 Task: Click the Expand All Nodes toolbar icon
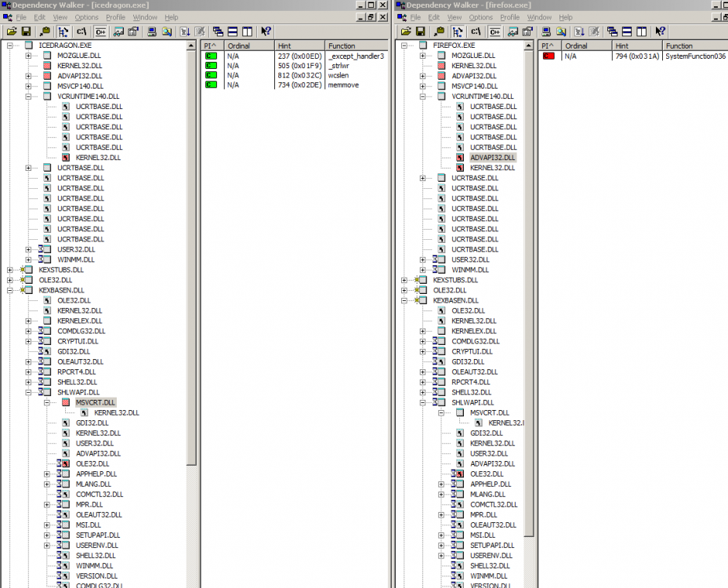tap(185, 31)
